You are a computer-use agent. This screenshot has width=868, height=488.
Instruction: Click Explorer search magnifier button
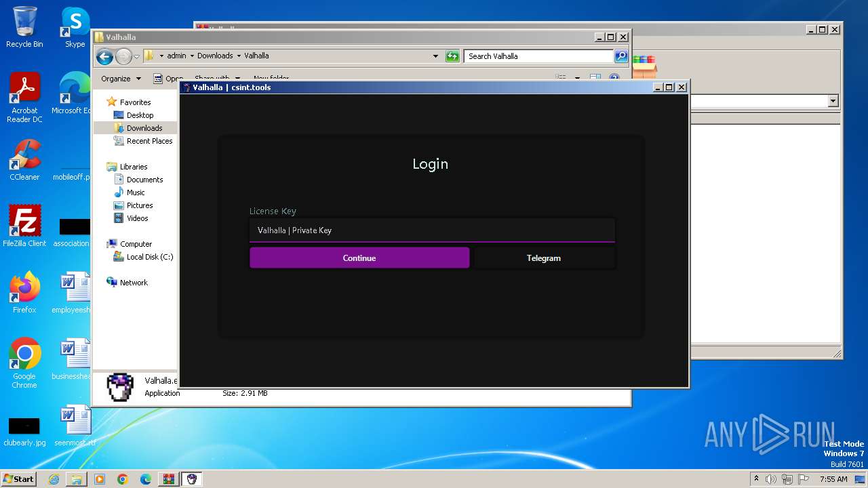point(621,56)
